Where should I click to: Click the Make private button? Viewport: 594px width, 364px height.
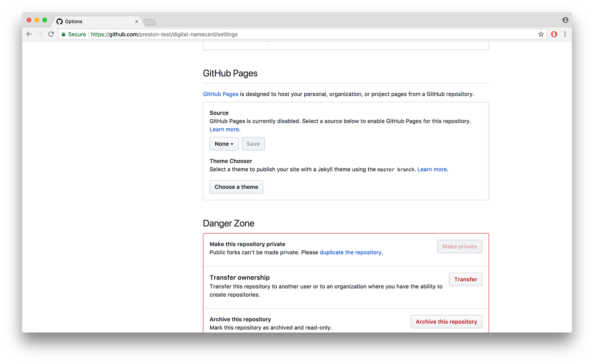pyautogui.click(x=460, y=246)
